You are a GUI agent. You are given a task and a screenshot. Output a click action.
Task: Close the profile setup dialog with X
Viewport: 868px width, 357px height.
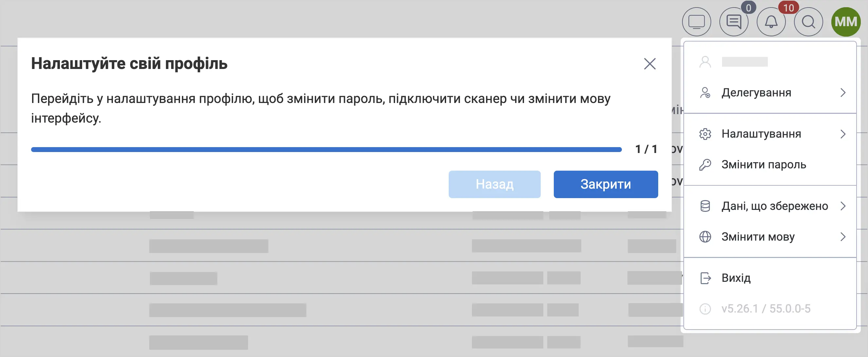(650, 64)
